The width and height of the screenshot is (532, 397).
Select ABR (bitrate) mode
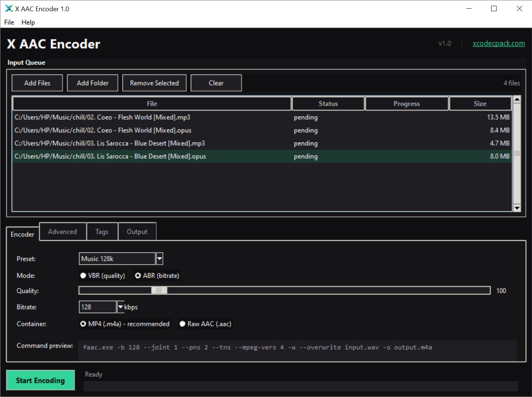(x=138, y=276)
